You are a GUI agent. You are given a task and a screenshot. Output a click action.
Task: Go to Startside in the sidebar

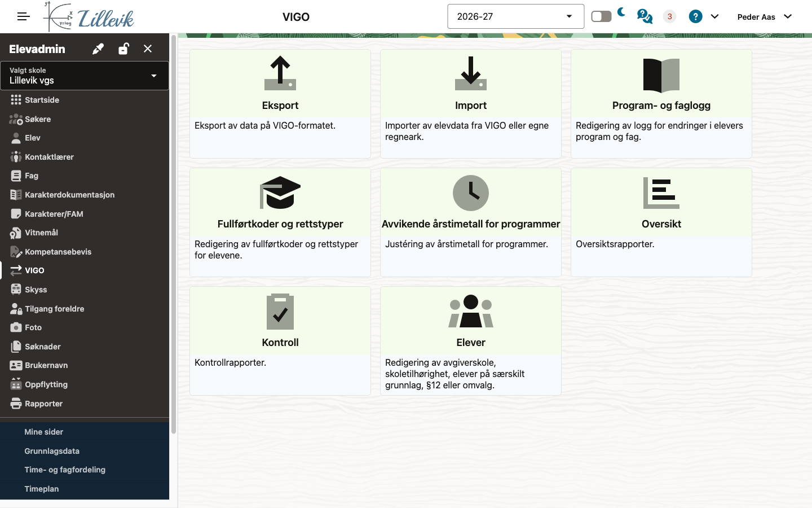85,100
